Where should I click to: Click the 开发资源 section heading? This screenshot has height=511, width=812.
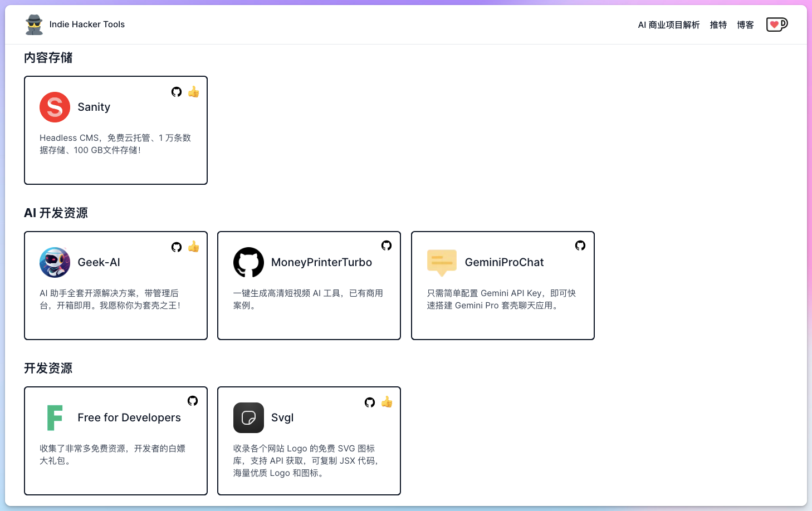[x=48, y=368]
